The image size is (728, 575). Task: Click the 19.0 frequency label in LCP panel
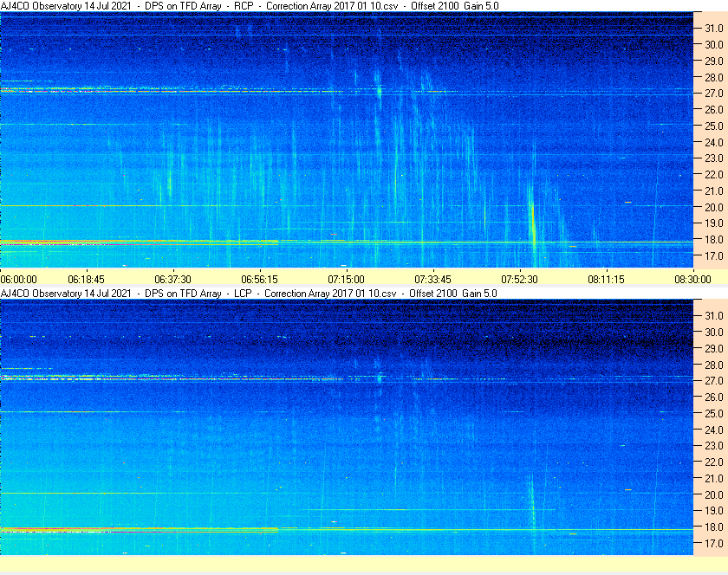tap(714, 511)
